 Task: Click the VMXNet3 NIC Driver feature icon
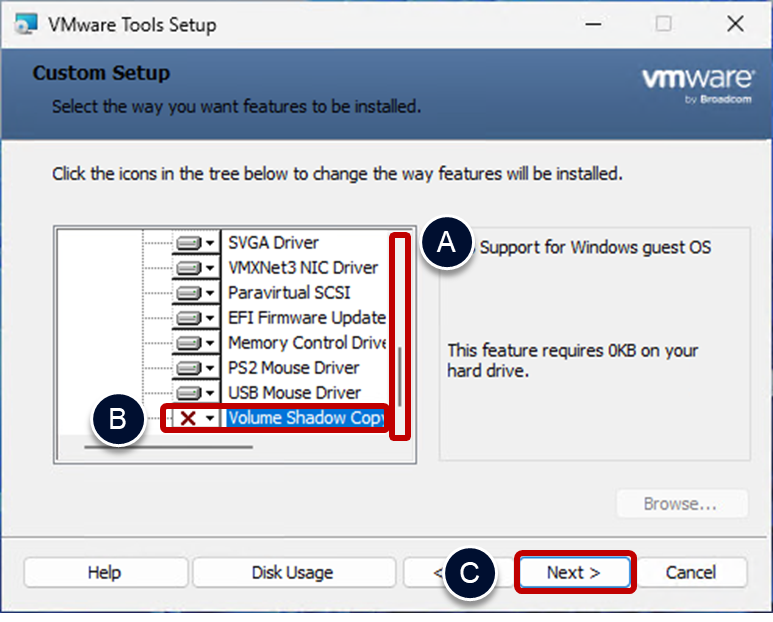pos(189,268)
